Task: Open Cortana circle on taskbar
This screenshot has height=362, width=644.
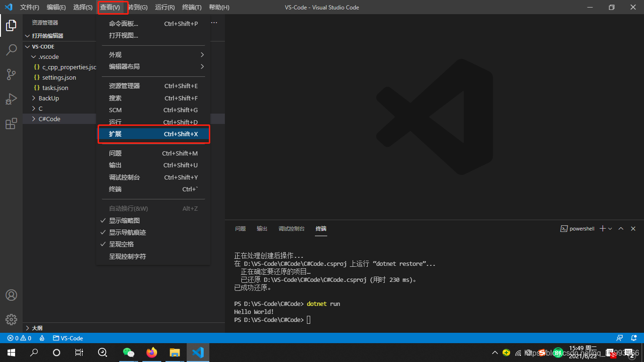Action: (57, 353)
